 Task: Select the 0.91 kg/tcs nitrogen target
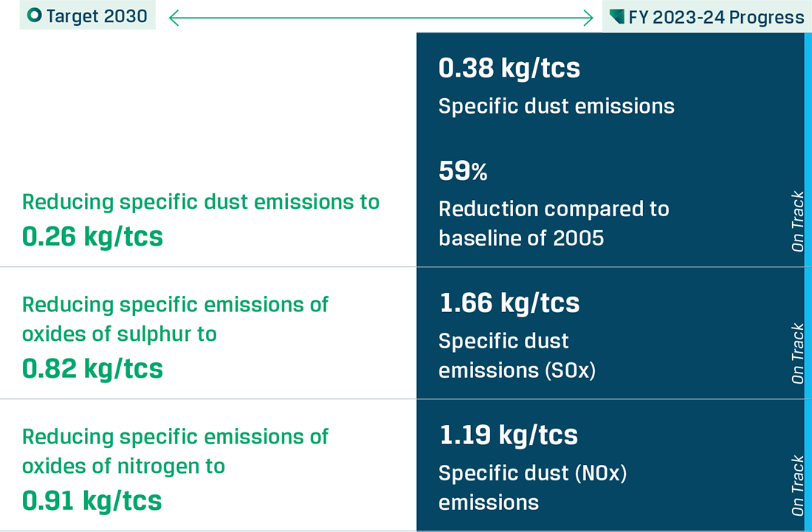92,500
